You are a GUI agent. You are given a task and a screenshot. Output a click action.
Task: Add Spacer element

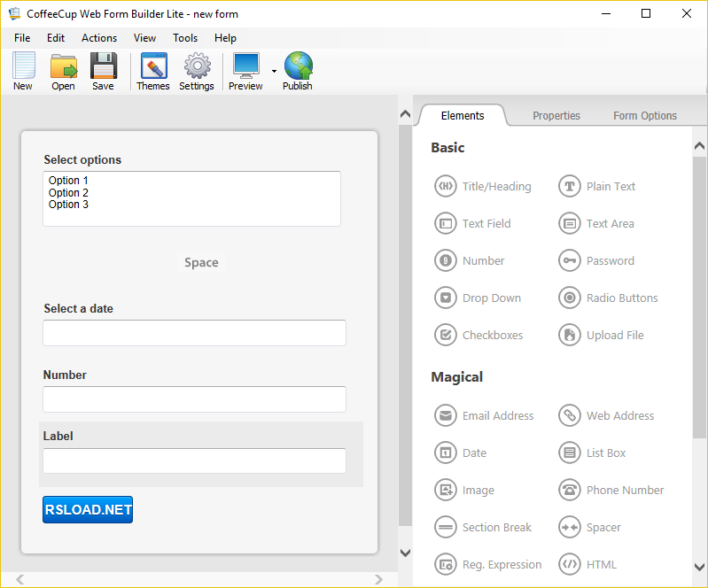(x=589, y=528)
